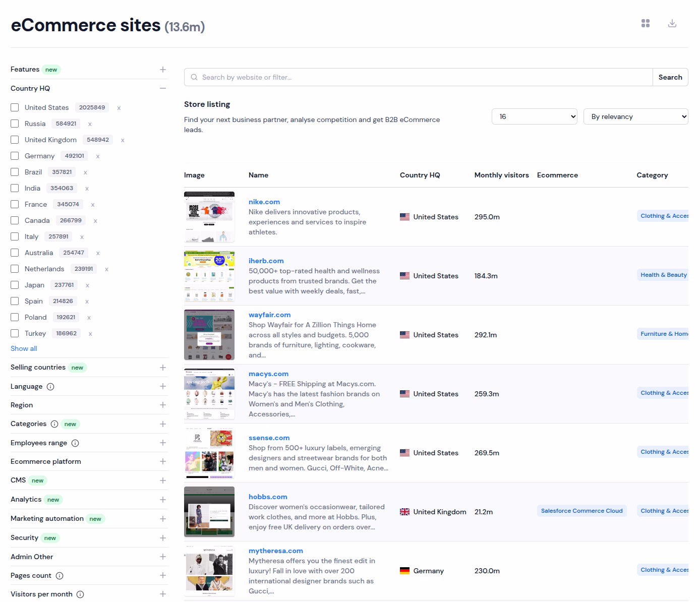Open the results per page dropdown

(x=534, y=116)
